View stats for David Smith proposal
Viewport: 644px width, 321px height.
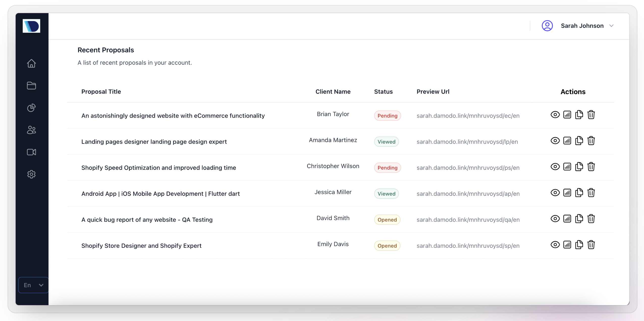click(x=567, y=219)
